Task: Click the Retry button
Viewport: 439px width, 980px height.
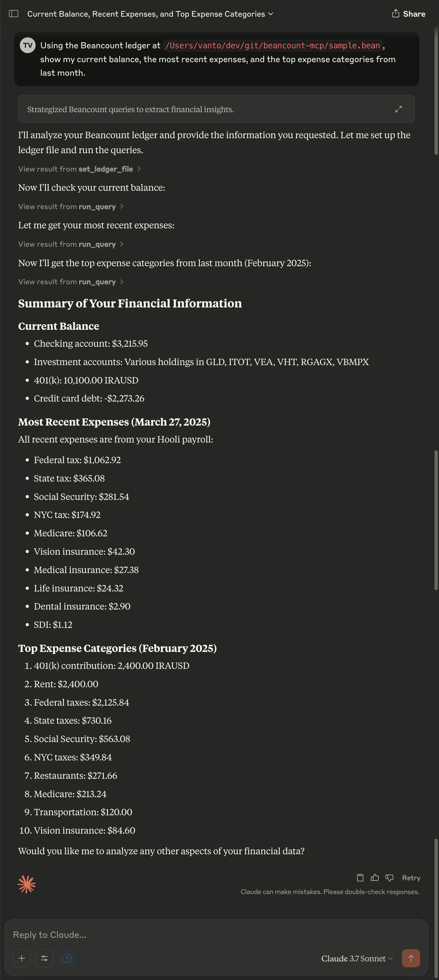Action: 411,878
